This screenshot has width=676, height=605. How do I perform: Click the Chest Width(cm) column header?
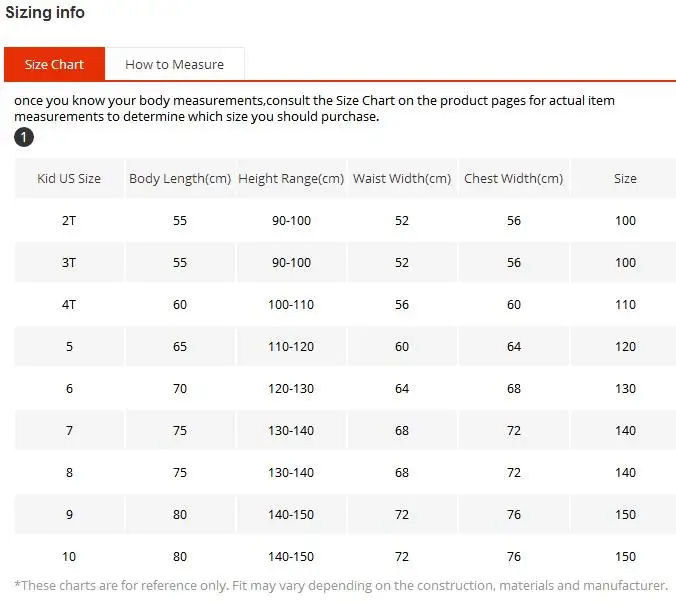click(513, 179)
